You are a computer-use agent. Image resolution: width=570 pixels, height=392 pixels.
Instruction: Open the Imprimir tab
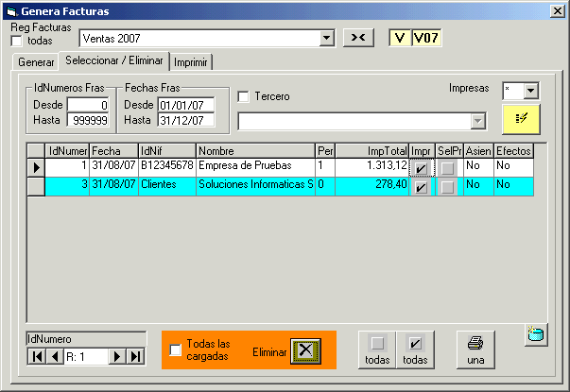pos(192,61)
